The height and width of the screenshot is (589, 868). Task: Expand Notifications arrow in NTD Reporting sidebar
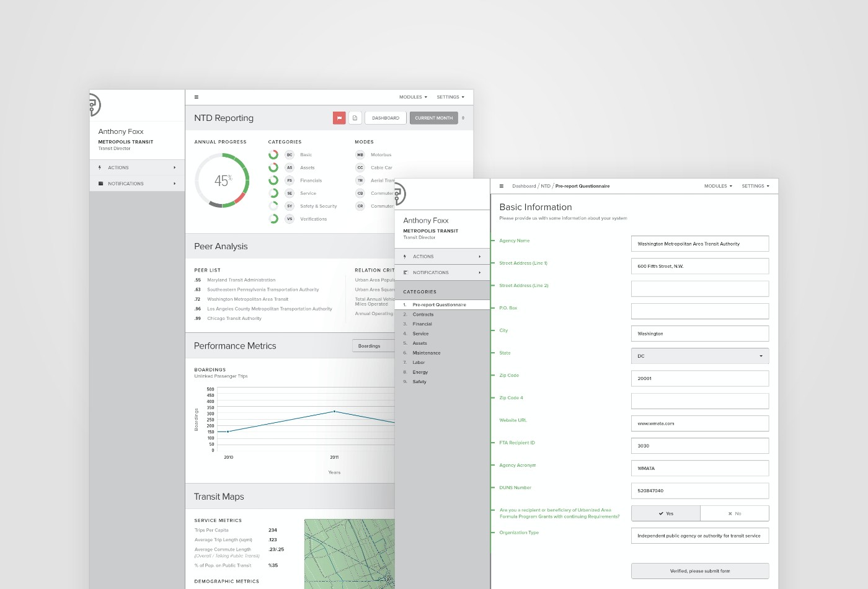(174, 184)
